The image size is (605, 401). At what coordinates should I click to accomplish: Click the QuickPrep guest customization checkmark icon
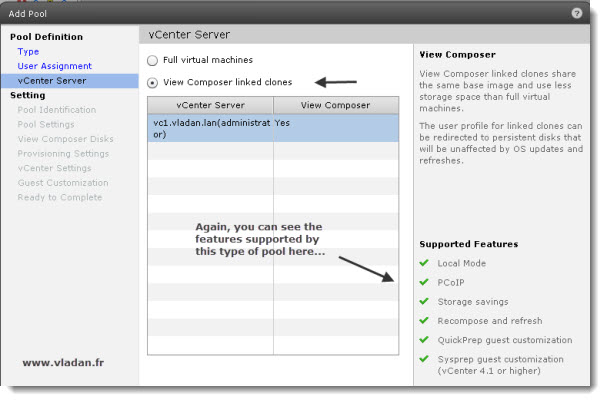[424, 340]
